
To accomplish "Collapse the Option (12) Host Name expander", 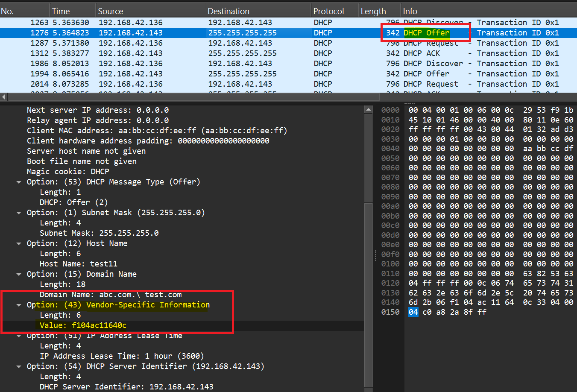I will (x=19, y=243).
